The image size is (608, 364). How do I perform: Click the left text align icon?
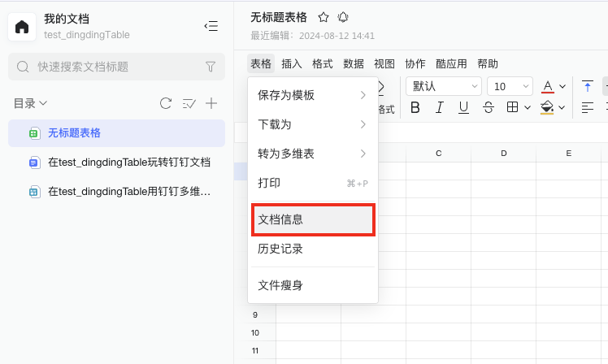[x=588, y=107]
